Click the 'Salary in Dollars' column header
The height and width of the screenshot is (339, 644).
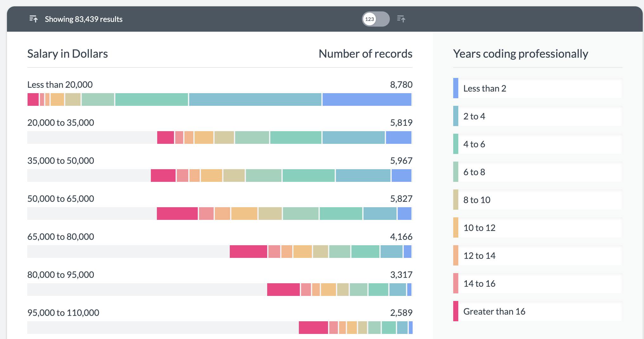click(x=67, y=54)
